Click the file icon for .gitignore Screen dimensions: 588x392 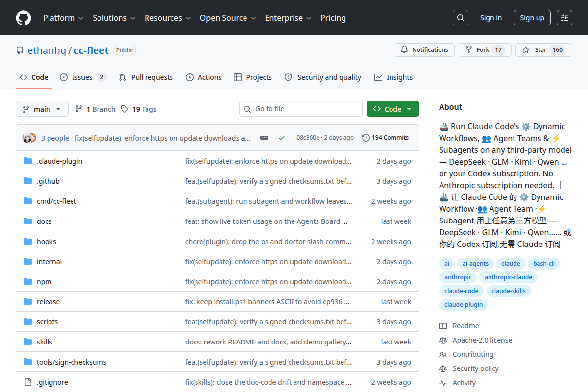pos(28,382)
